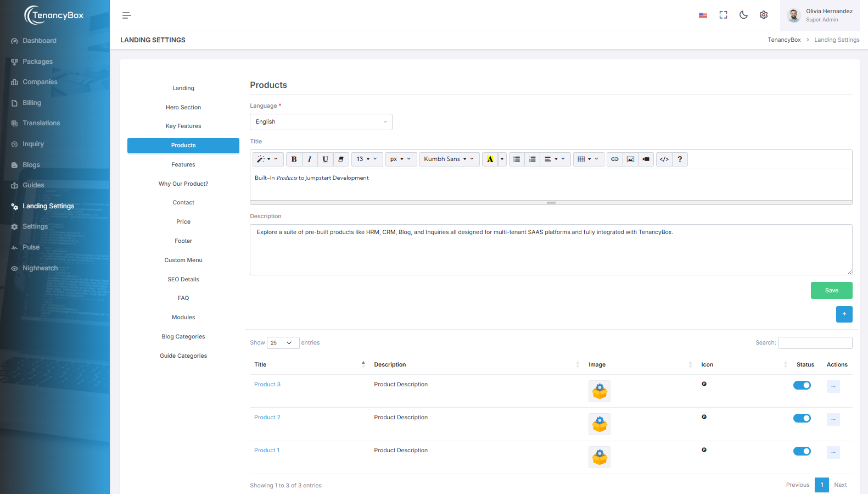868x494 pixels.
Task: Open the editor help question mark
Action: tap(680, 159)
